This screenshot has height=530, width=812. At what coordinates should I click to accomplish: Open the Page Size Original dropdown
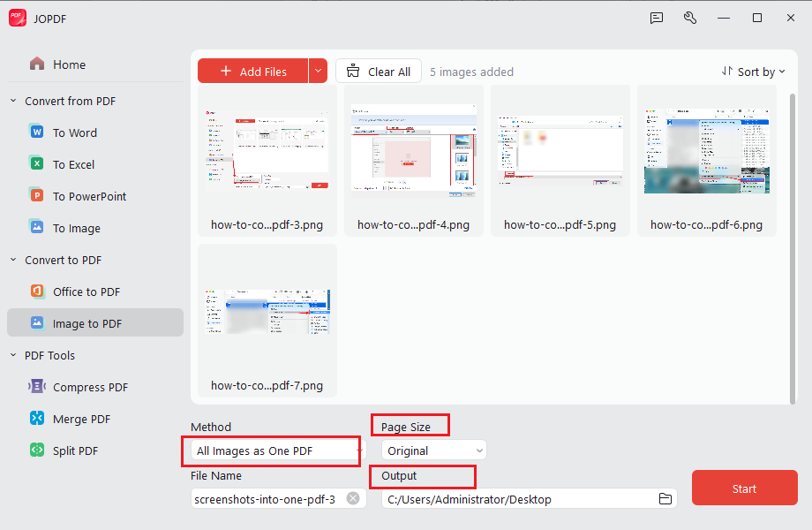coord(434,450)
